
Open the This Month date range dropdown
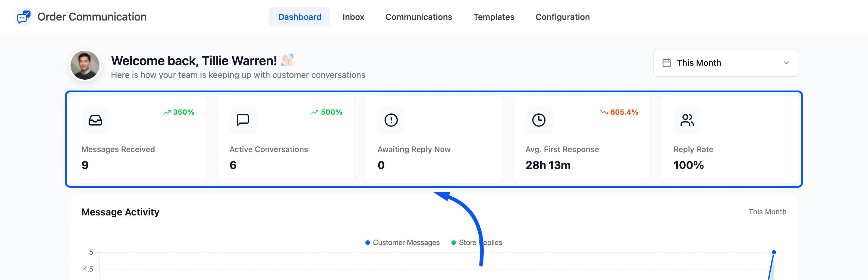pyautogui.click(x=726, y=63)
